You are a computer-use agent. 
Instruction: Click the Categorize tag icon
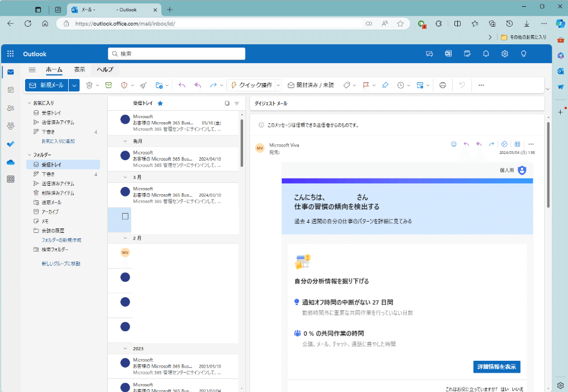click(x=346, y=85)
